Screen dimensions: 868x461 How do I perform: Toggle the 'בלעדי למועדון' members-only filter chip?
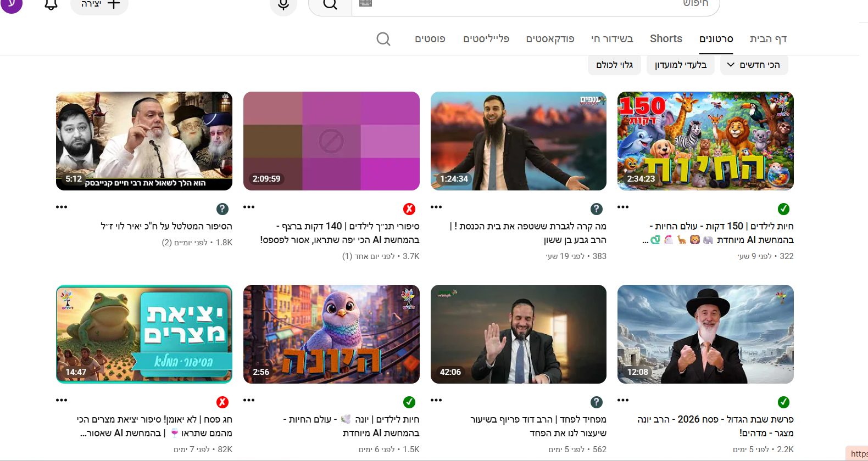pyautogui.click(x=680, y=65)
